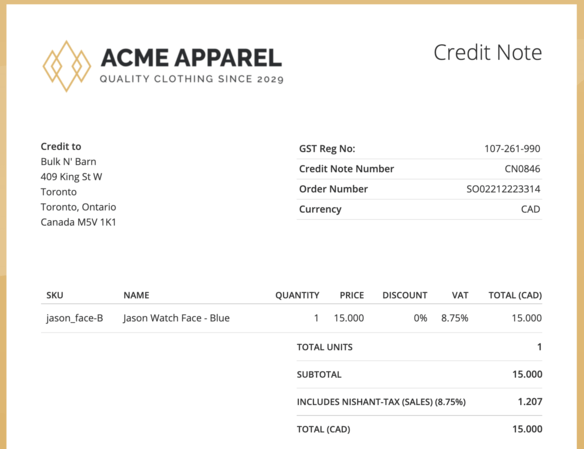Image resolution: width=584 pixels, height=449 pixels.
Task: Click the tax amount 1.207
Action: [530, 402]
